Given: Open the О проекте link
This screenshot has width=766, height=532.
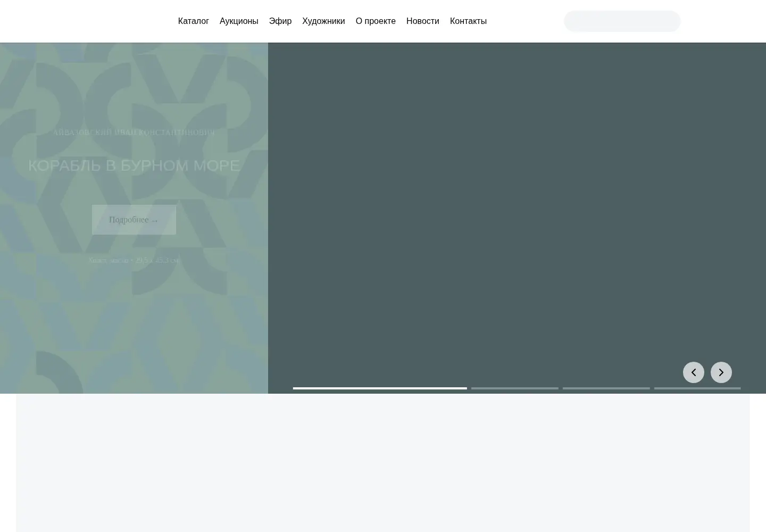Looking at the screenshot, I should click(x=376, y=21).
